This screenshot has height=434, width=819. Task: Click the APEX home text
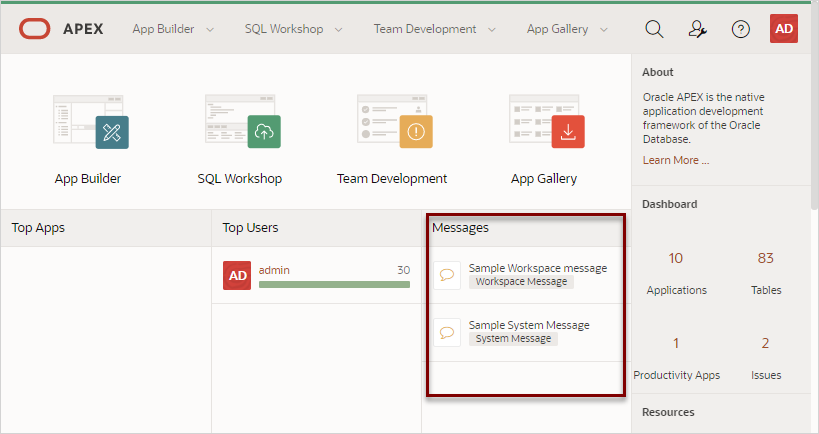click(x=83, y=29)
